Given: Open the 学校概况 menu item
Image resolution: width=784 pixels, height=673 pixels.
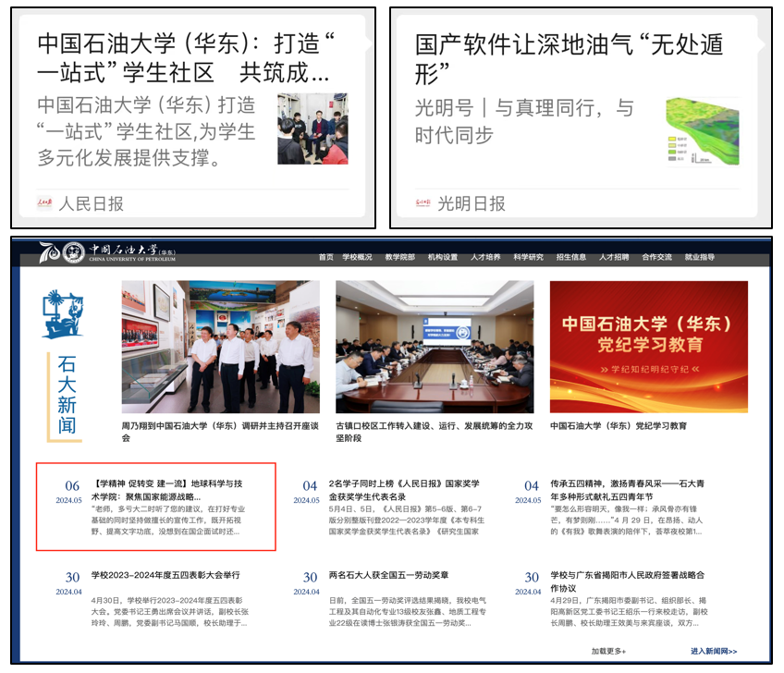Looking at the screenshot, I should click(357, 257).
